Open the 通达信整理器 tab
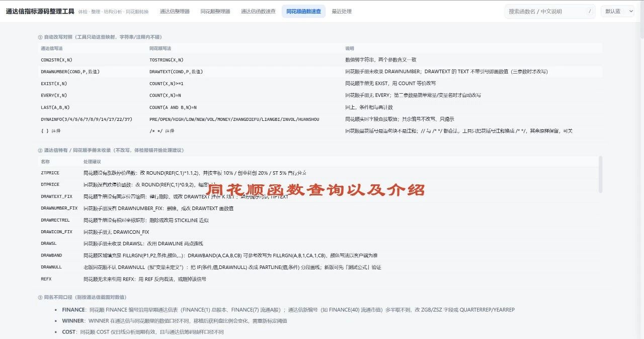Screen dimensions: 644x339 (x=175, y=11)
